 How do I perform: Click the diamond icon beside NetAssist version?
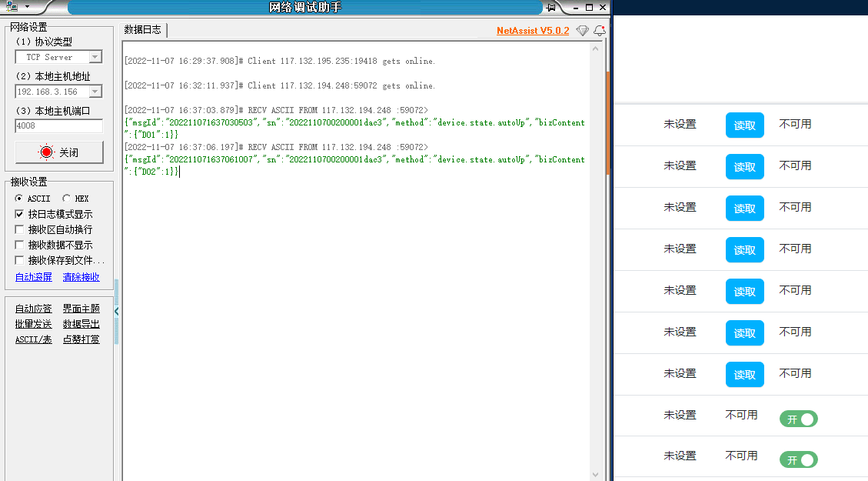point(582,31)
